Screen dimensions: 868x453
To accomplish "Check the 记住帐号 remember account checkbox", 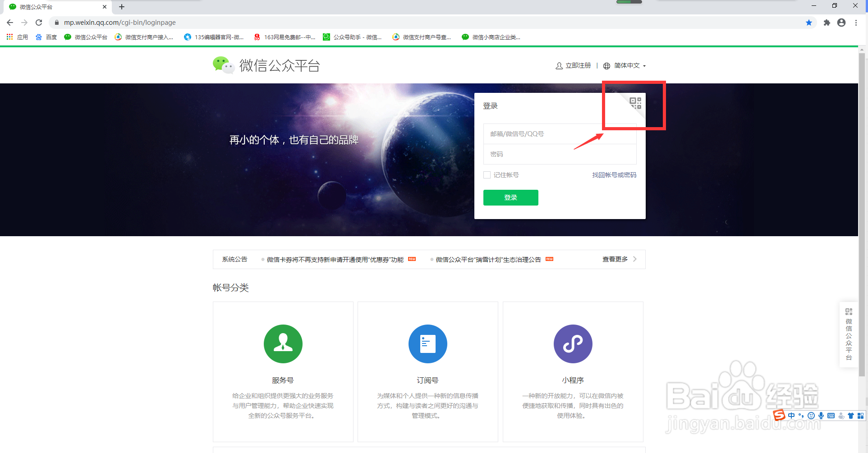I will coord(487,175).
